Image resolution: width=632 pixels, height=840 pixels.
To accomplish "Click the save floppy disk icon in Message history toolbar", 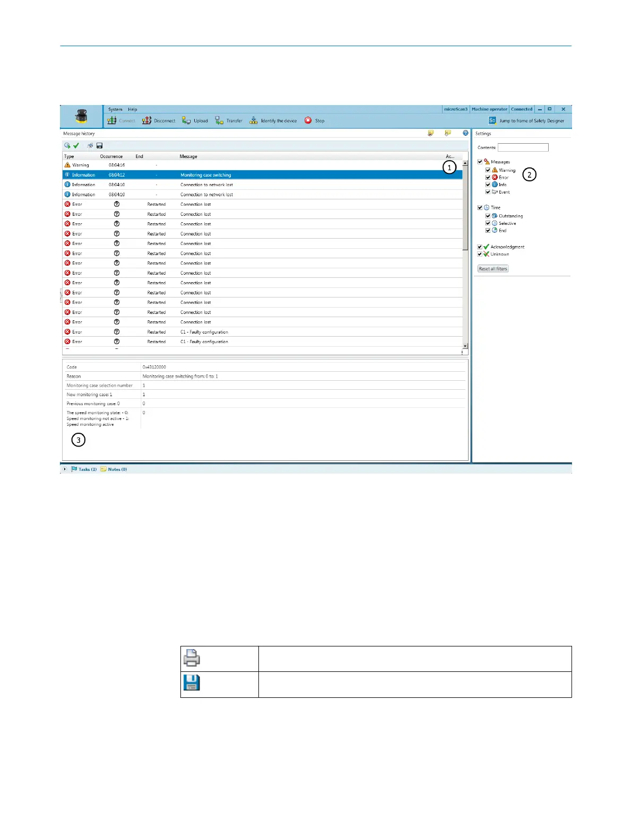I will tap(99, 145).
